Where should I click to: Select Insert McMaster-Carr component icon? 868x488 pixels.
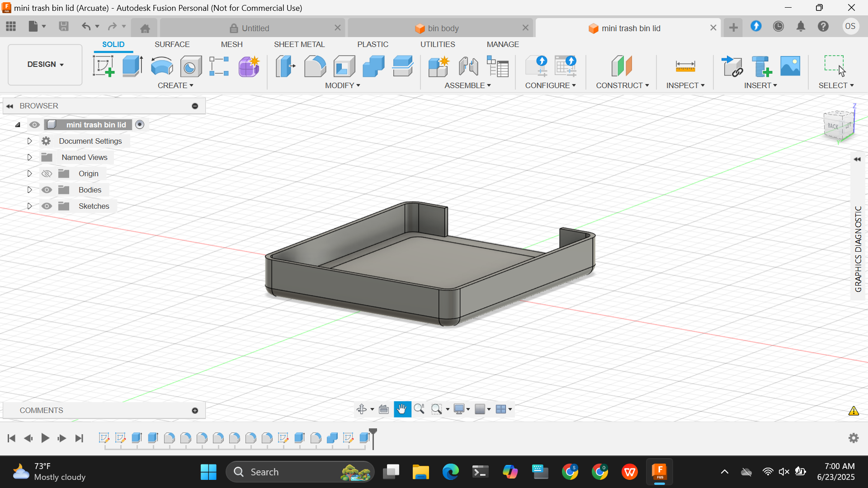coord(761,66)
